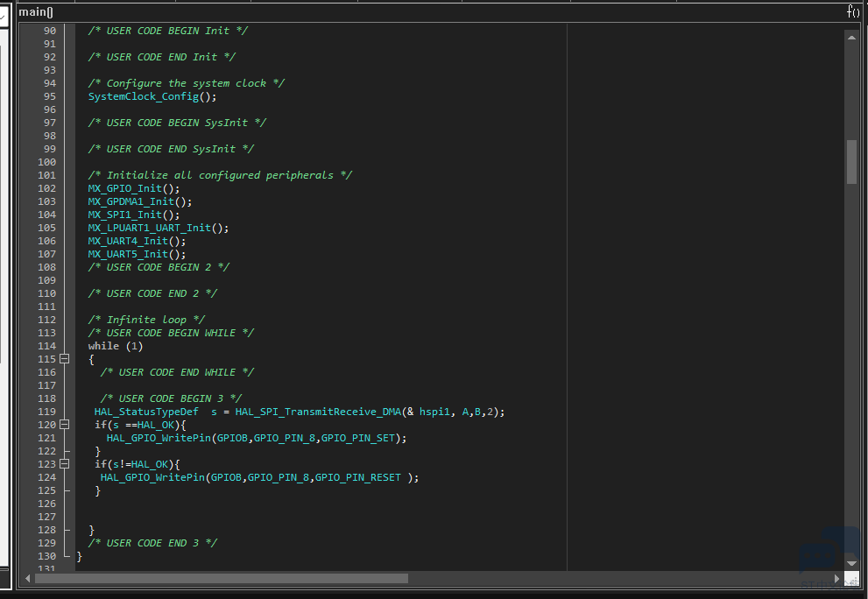Click on SystemClock_Config() call

152,96
